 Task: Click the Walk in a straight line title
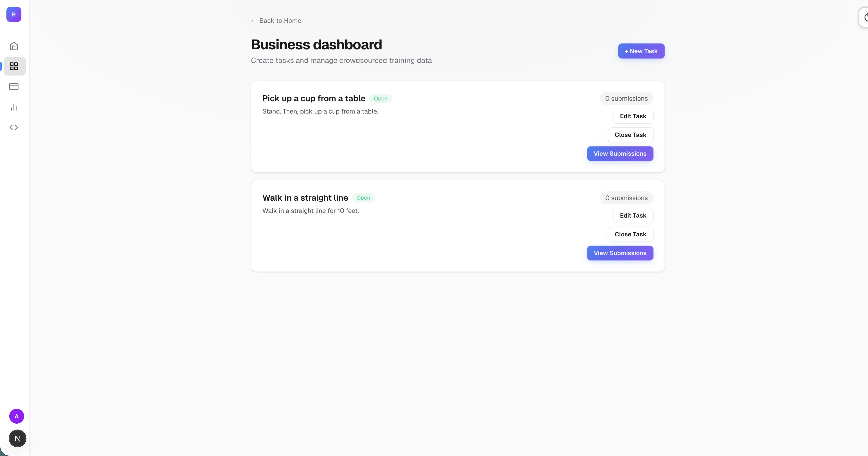[x=305, y=198]
